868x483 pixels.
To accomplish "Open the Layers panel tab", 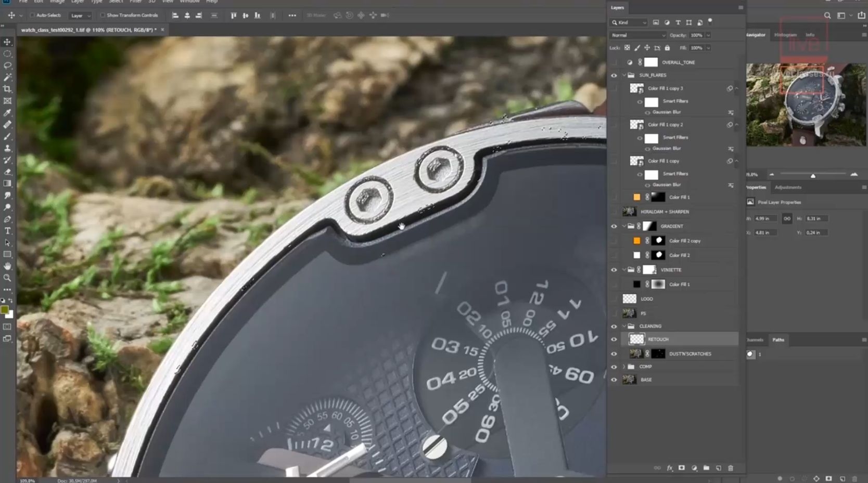I will pyautogui.click(x=617, y=8).
